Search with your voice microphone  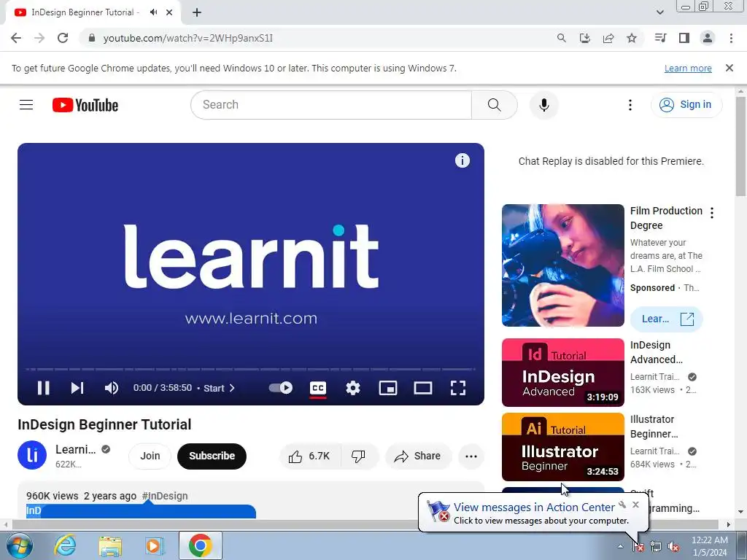coord(543,105)
